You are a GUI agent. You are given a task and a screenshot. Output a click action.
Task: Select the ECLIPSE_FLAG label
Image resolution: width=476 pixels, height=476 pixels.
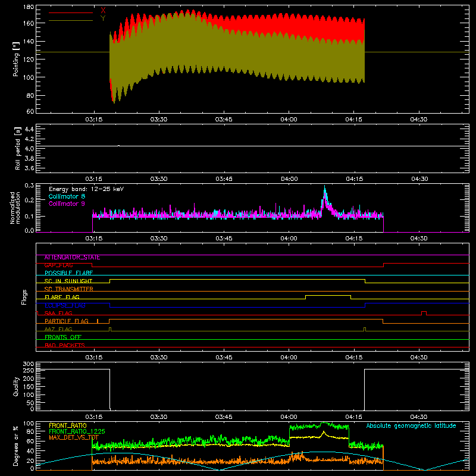[65, 305]
